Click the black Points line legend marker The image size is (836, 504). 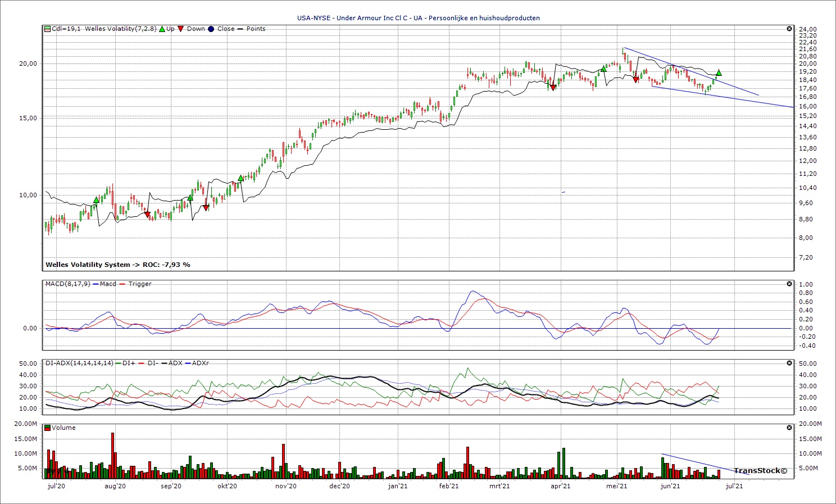click(x=240, y=29)
